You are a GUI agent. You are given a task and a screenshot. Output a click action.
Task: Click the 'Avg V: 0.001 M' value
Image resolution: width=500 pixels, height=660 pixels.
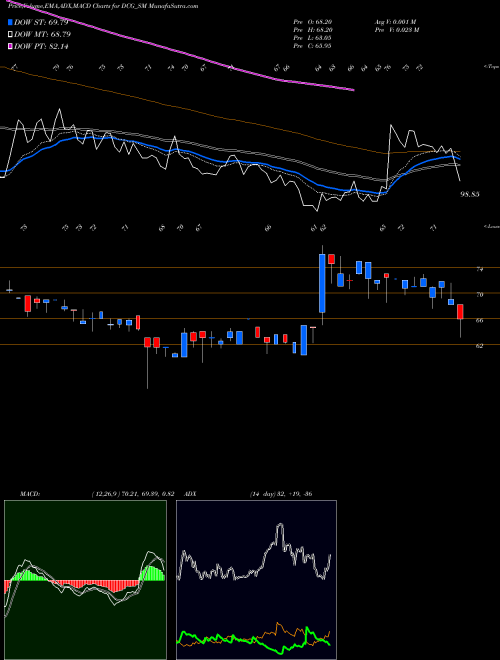395,22
